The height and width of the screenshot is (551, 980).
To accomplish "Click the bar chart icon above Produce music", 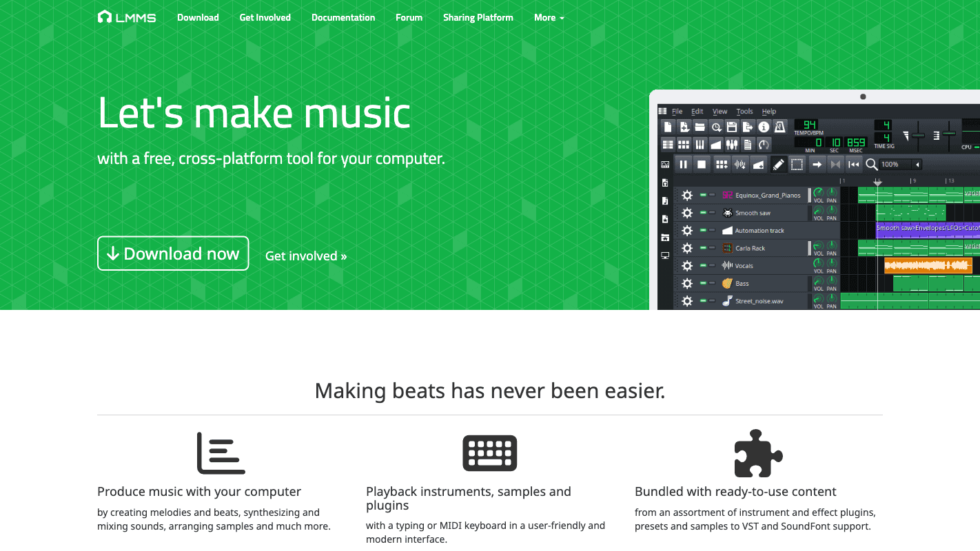I will pos(221,453).
